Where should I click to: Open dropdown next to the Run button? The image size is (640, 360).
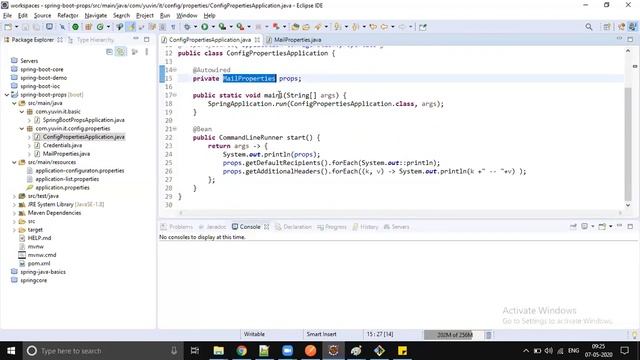pos(213,27)
